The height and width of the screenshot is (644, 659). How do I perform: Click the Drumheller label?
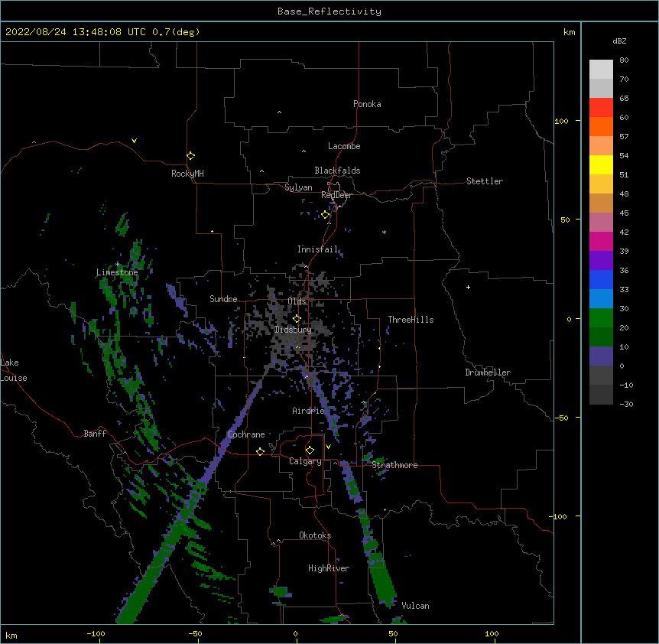[x=488, y=372]
